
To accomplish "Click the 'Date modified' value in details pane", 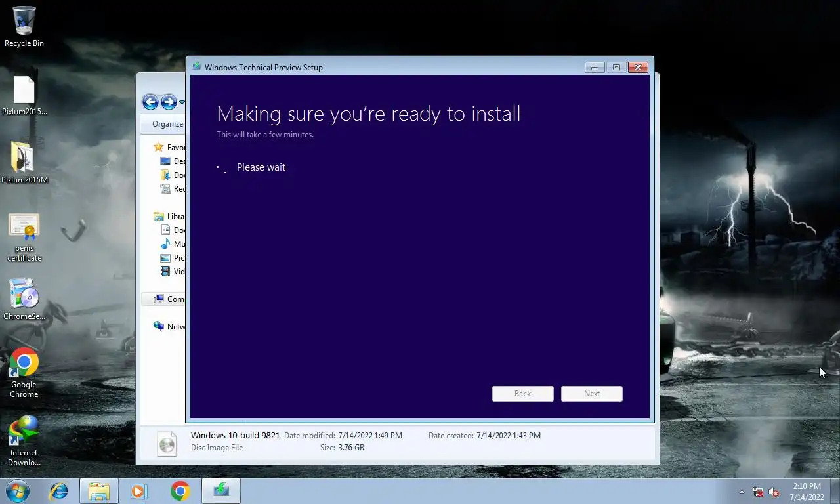I will click(x=370, y=436).
